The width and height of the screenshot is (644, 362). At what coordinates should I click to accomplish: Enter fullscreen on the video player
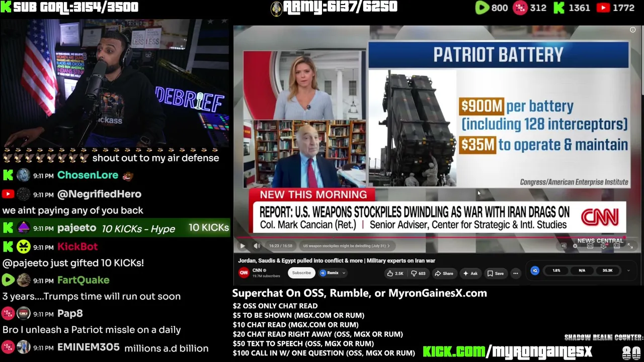point(630,246)
